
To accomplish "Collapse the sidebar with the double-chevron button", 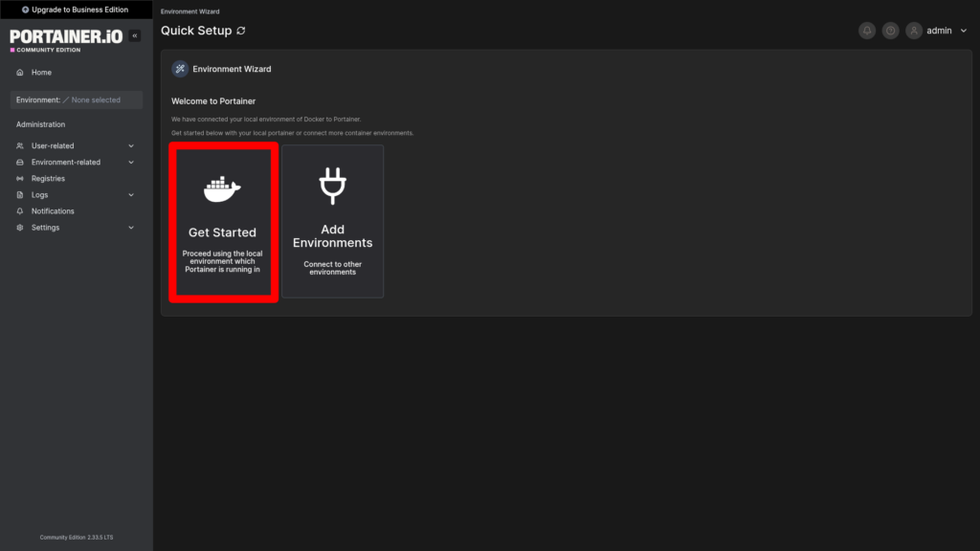I will (x=135, y=35).
